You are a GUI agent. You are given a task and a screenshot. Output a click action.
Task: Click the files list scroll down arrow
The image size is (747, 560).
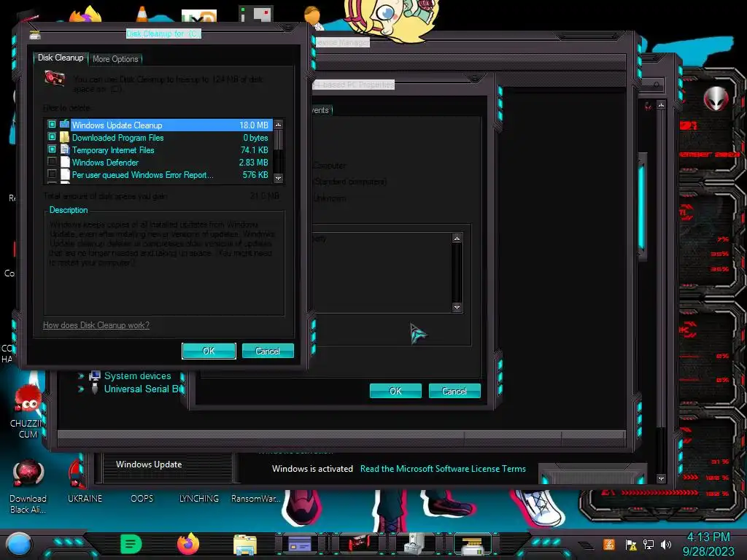pos(278,178)
